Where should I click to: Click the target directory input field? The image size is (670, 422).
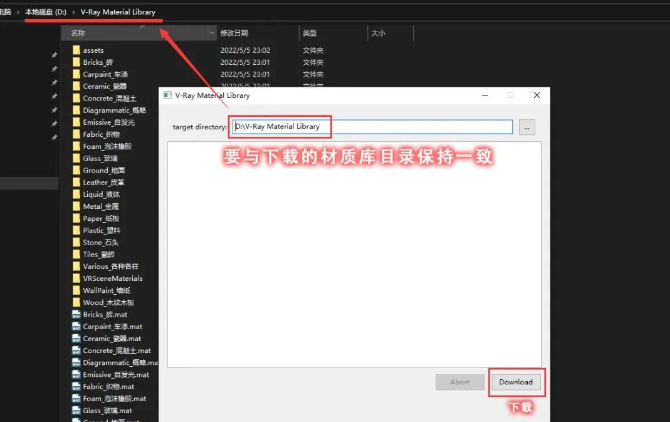pos(371,127)
